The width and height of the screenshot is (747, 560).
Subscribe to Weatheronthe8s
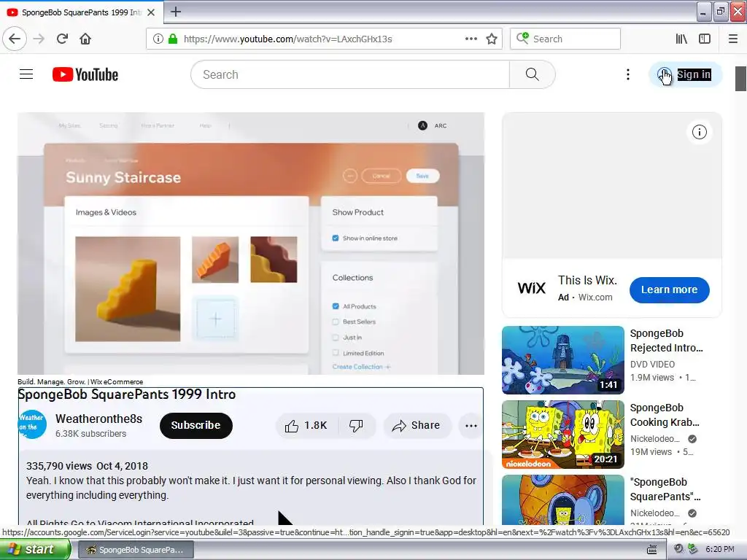(x=196, y=425)
